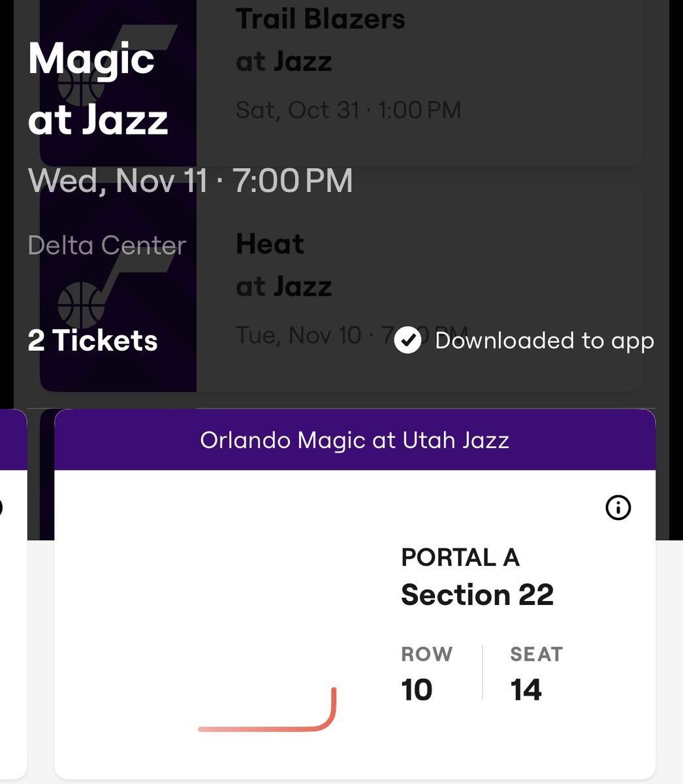Tap the loading barcode spinner arc
Image resolution: width=683 pixels, height=784 pixels.
pyautogui.click(x=267, y=710)
